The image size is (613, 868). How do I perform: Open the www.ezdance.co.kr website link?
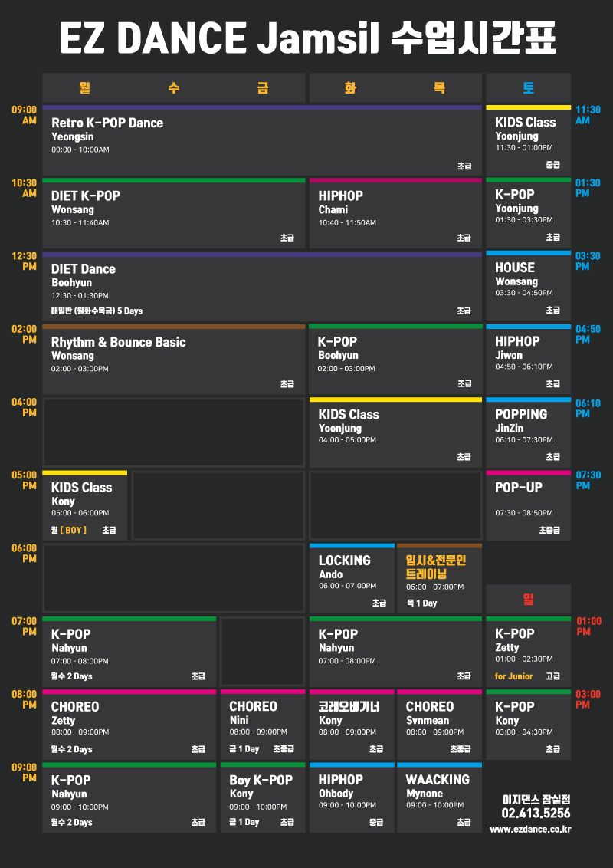pyautogui.click(x=530, y=829)
